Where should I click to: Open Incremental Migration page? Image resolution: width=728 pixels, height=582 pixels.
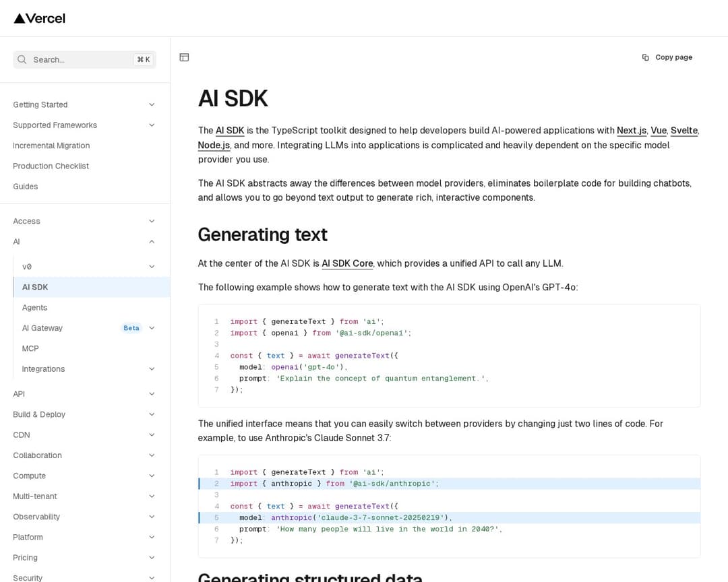click(51, 145)
